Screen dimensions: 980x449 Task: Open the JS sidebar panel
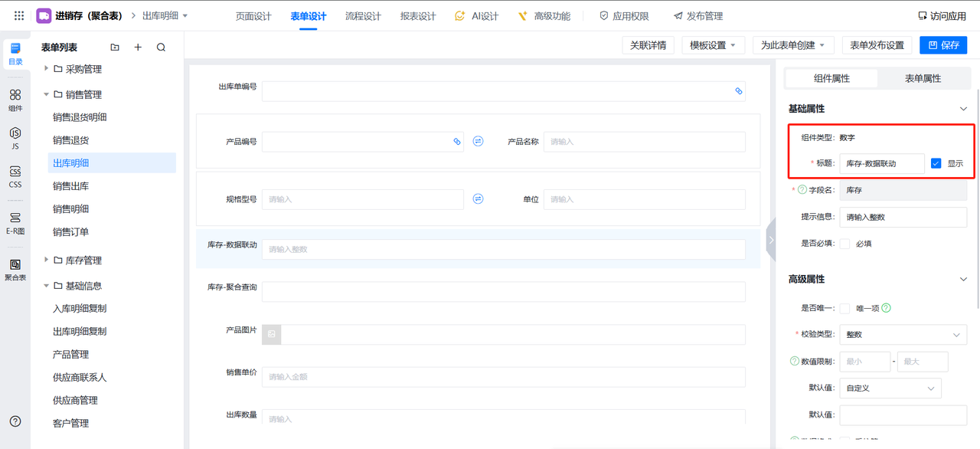(x=15, y=137)
